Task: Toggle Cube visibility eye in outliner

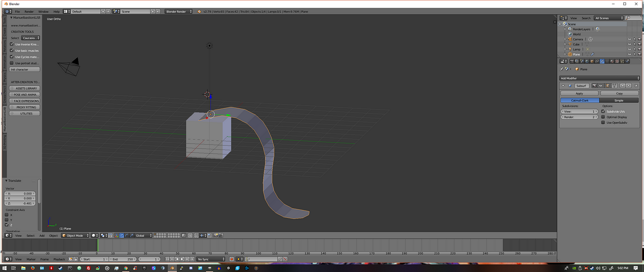Action: 629,44
